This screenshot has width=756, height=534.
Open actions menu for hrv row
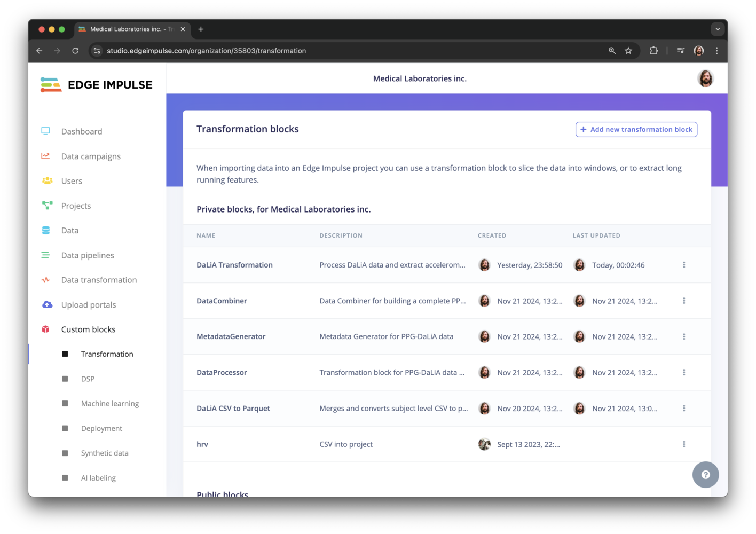click(684, 444)
